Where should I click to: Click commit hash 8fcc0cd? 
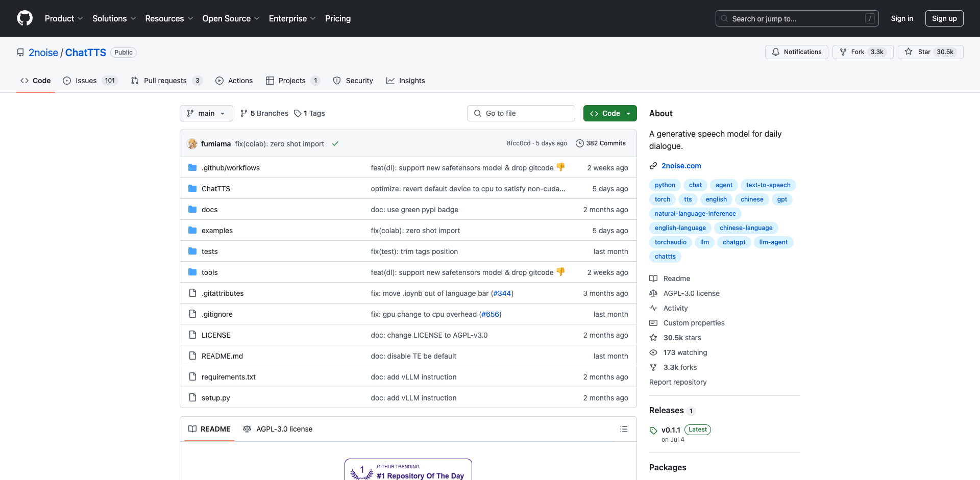[x=518, y=143]
